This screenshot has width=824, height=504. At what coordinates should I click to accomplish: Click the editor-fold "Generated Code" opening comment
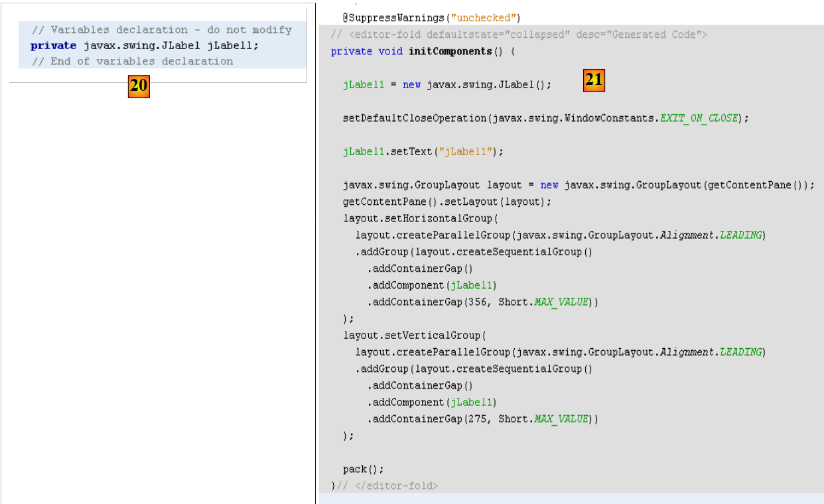(518, 34)
